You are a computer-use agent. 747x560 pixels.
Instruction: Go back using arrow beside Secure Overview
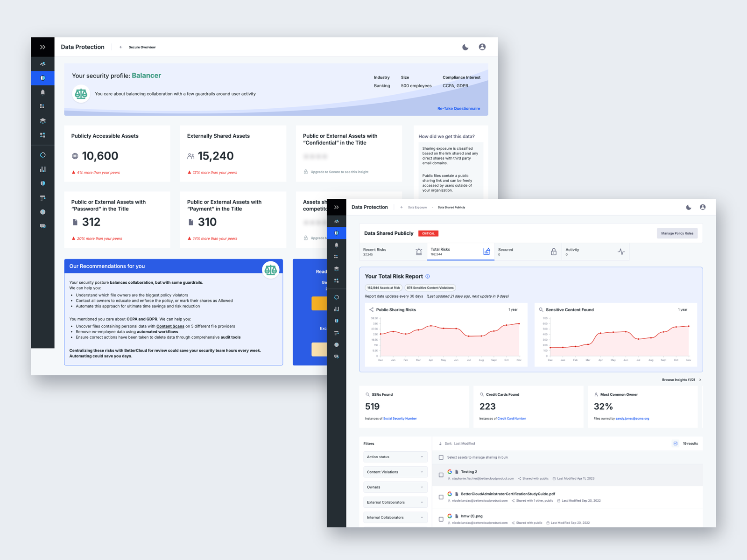121,47
